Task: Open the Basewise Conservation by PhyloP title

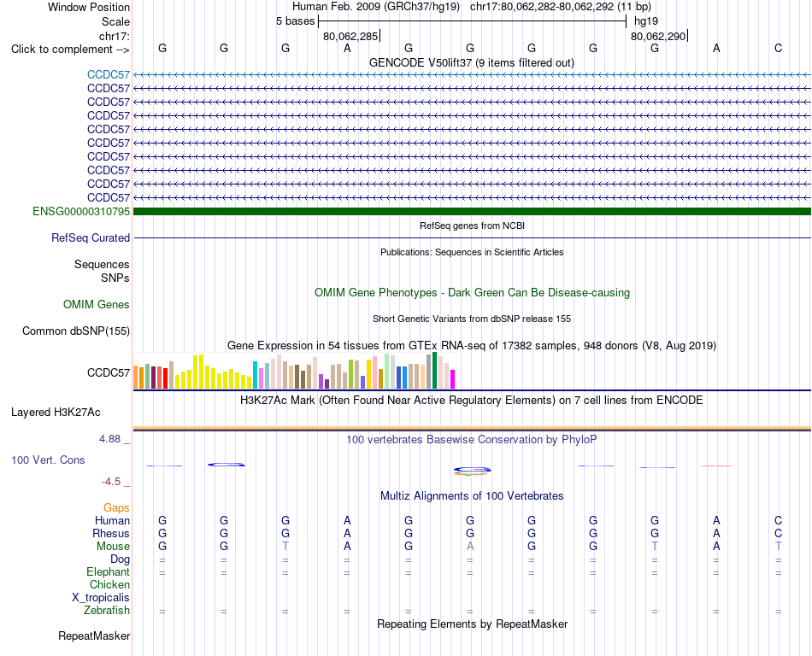Action: (472, 439)
